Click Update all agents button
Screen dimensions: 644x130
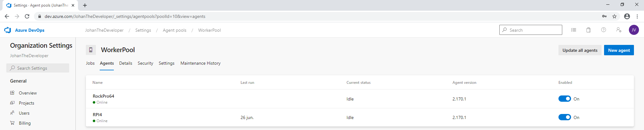(x=580, y=50)
